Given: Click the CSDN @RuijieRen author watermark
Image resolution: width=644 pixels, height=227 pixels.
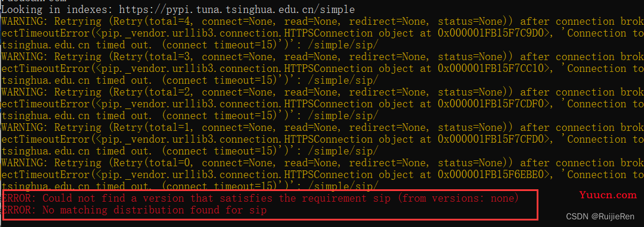Looking at the screenshot, I should (600, 216).
